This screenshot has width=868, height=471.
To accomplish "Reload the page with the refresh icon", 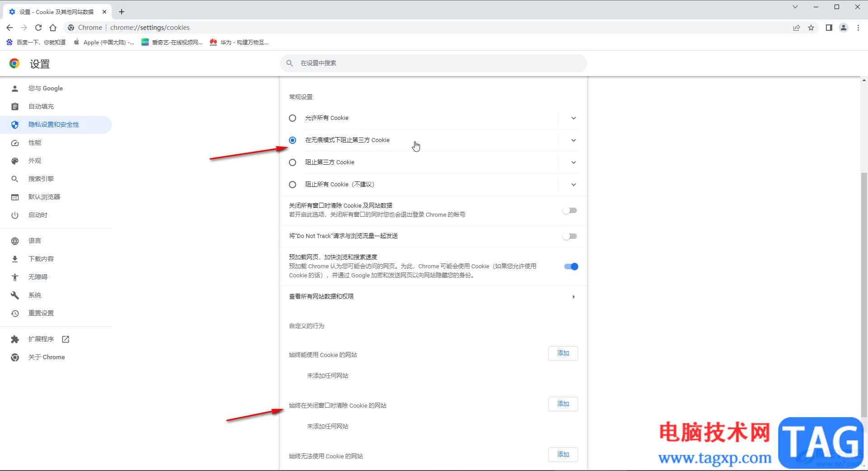I will (38, 28).
